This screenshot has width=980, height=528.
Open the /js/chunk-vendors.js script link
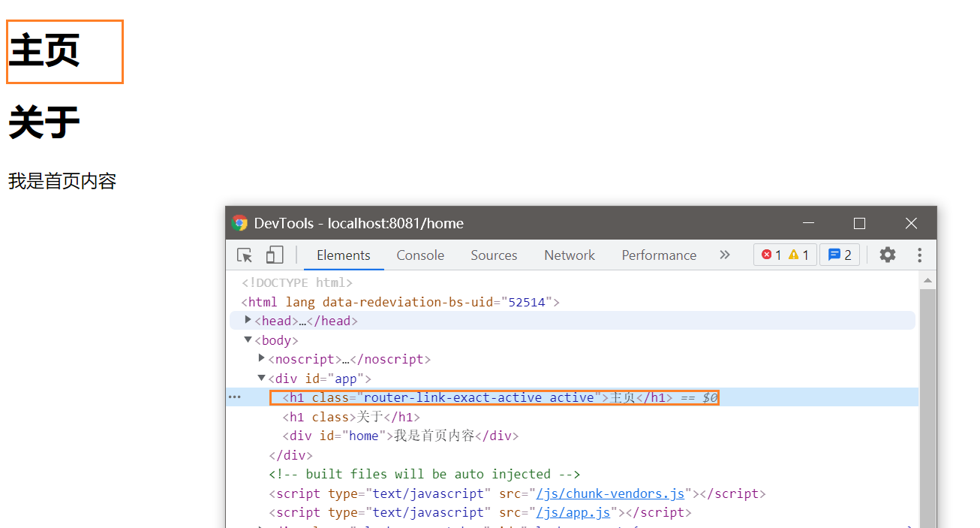tap(610, 493)
